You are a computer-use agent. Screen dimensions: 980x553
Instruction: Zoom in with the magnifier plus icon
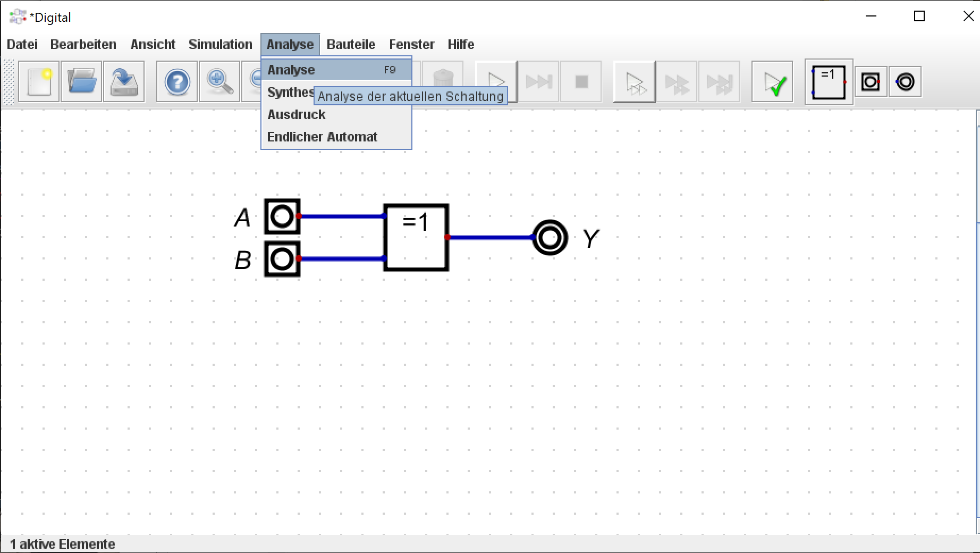tap(219, 82)
